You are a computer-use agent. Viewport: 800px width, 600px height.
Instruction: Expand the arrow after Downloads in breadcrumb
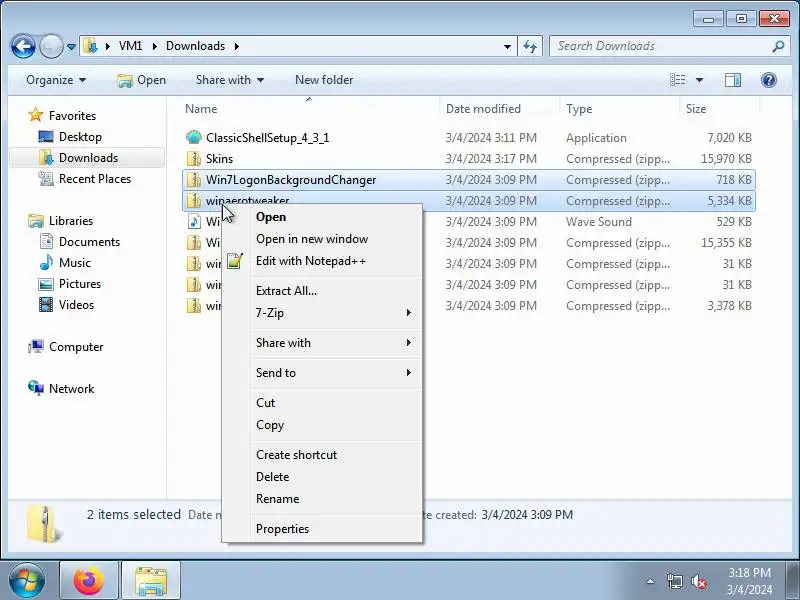click(x=237, y=46)
